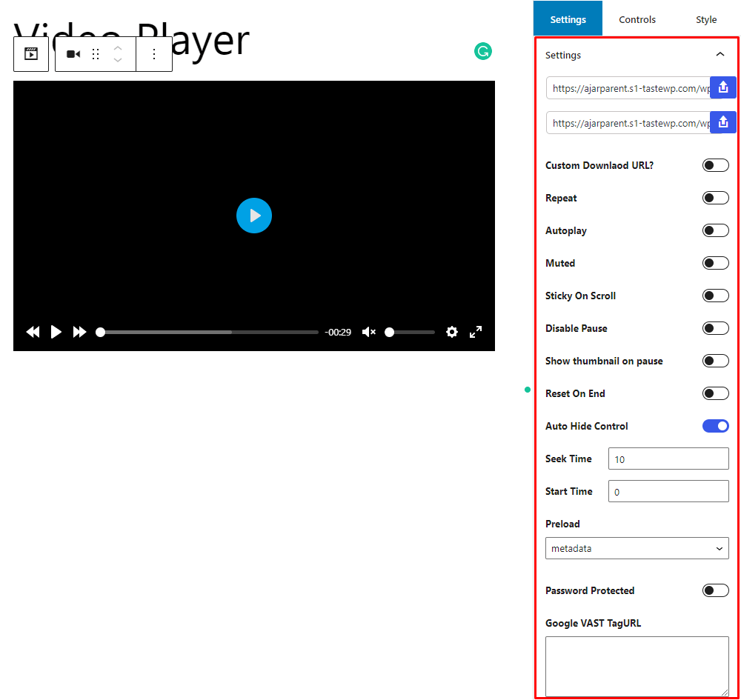Enter fullscreen using the expand icon

(475, 332)
